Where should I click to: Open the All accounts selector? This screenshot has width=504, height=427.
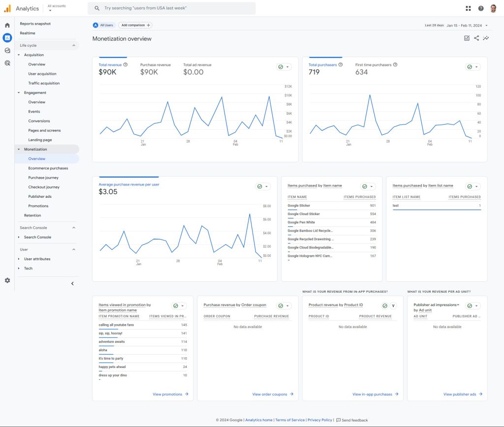tap(57, 8)
